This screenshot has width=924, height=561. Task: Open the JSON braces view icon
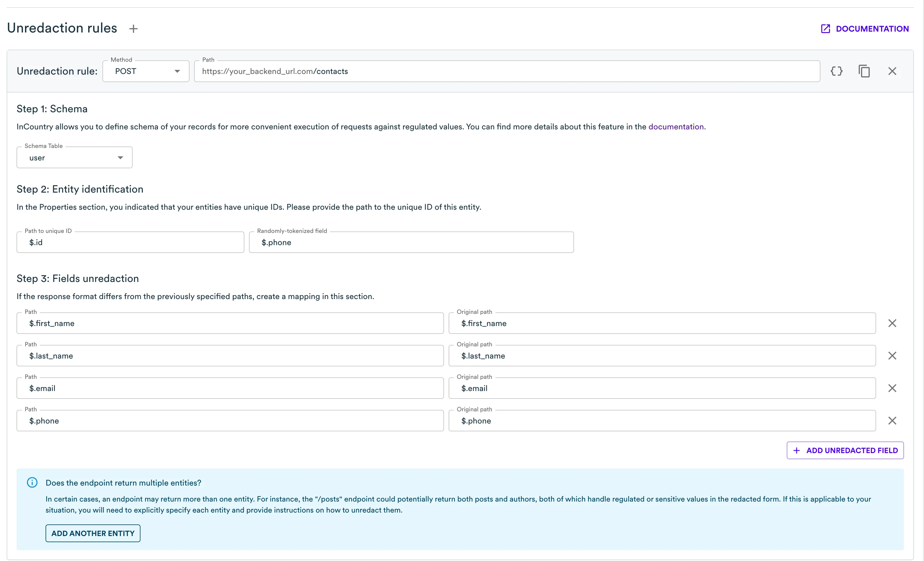[x=837, y=71]
